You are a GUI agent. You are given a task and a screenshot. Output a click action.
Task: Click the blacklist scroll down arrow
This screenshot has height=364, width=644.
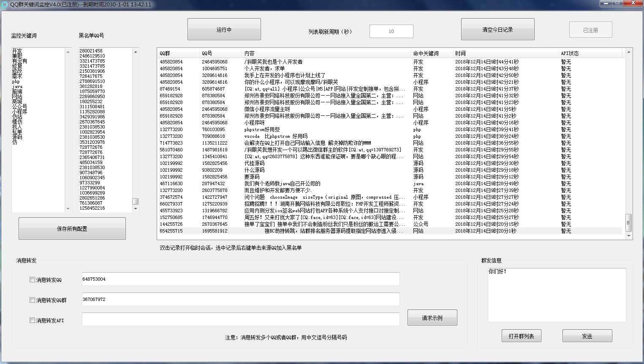pos(135,208)
